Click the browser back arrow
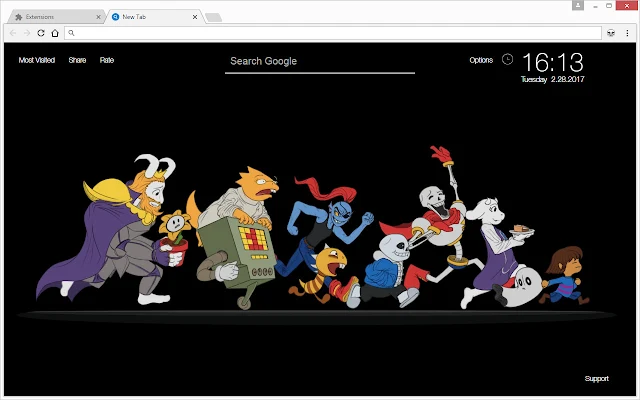 click(x=13, y=33)
